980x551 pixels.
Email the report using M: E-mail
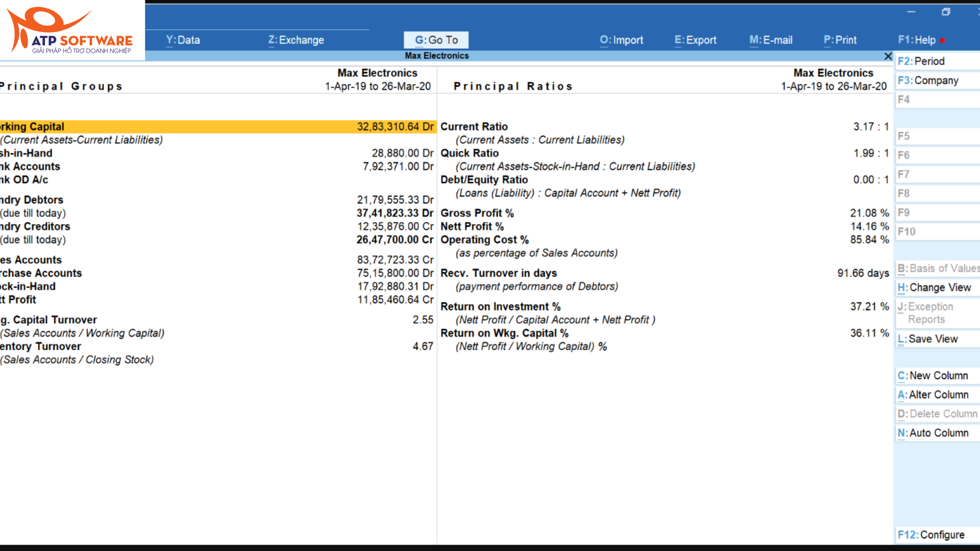point(771,39)
